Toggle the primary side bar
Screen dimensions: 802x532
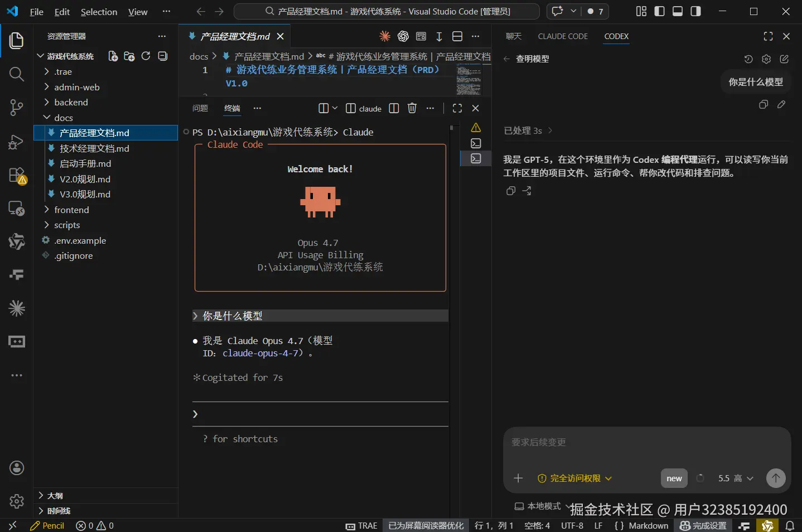click(659, 11)
